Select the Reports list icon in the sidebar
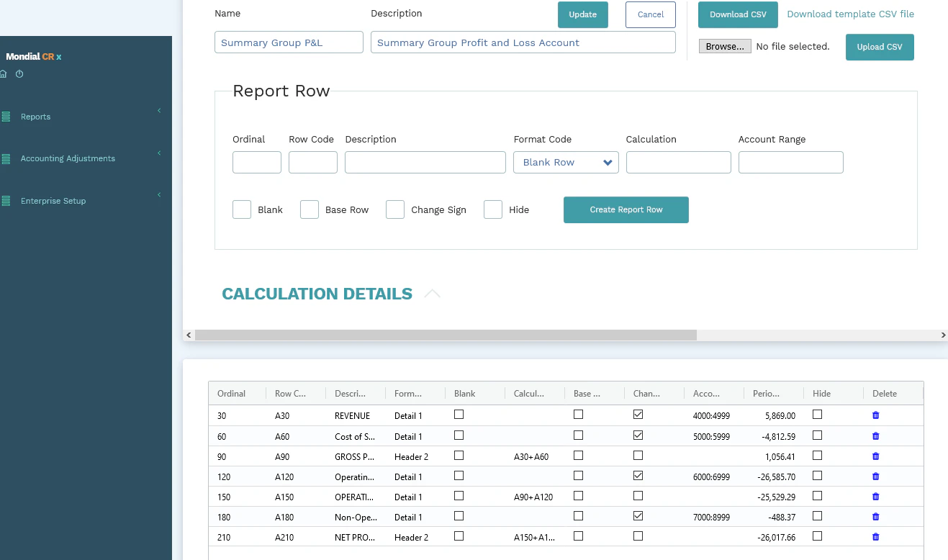This screenshot has width=948, height=560. [x=7, y=116]
